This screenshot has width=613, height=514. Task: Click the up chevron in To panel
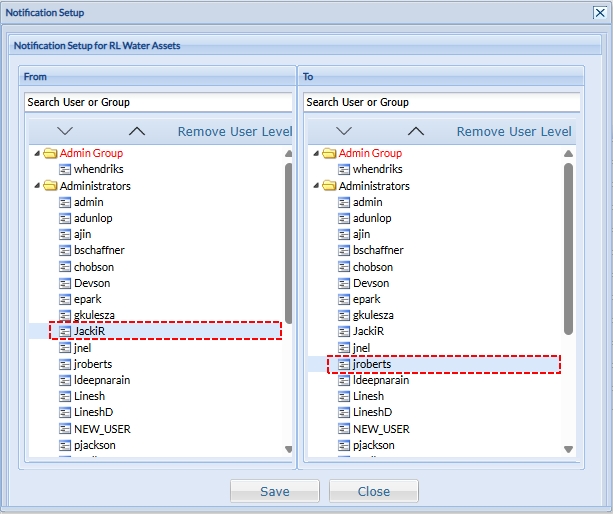coord(416,131)
